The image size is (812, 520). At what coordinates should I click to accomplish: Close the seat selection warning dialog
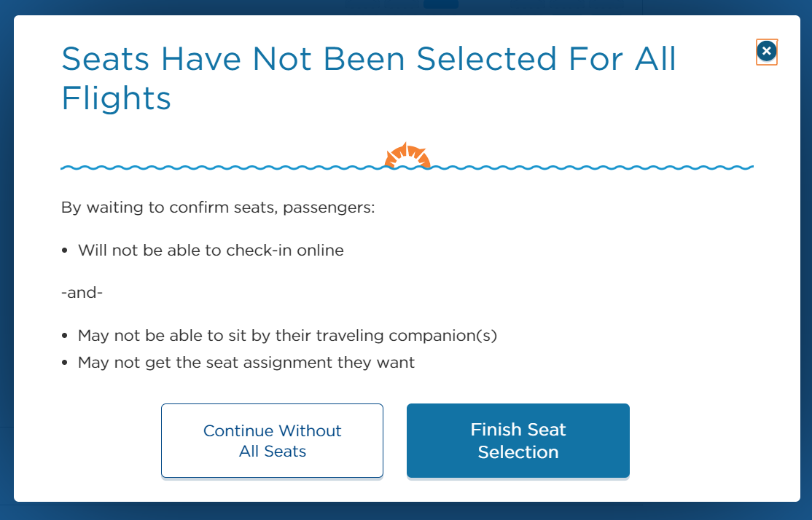point(766,52)
